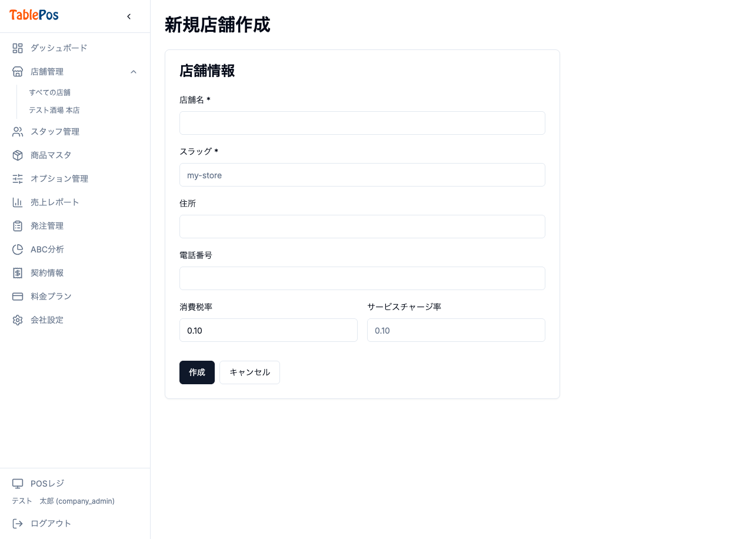Click the people icon for スタッフ管理

tap(18, 132)
